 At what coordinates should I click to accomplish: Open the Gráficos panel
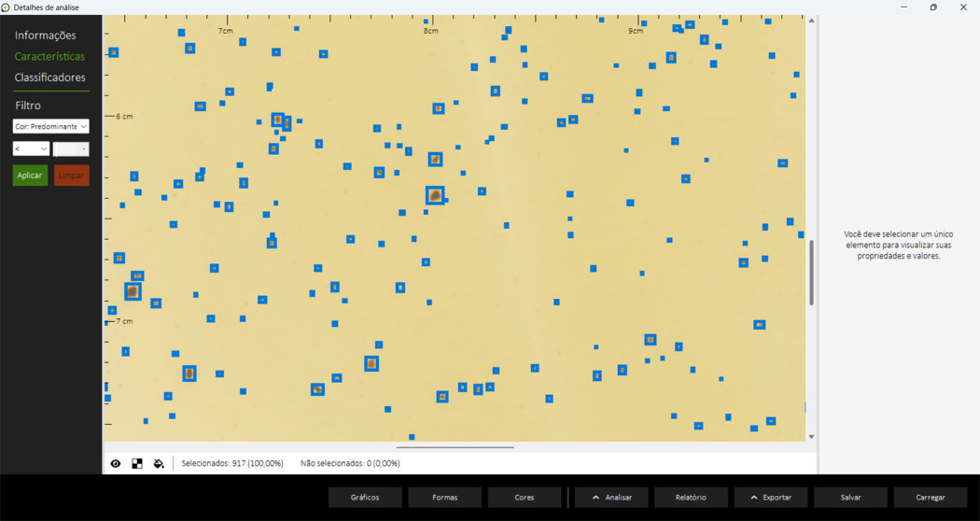pos(365,498)
